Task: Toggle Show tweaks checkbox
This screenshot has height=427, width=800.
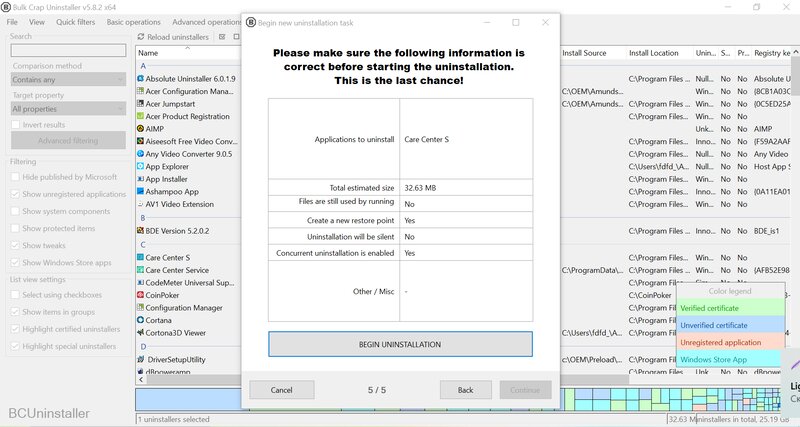Action: (x=15, y=245)
